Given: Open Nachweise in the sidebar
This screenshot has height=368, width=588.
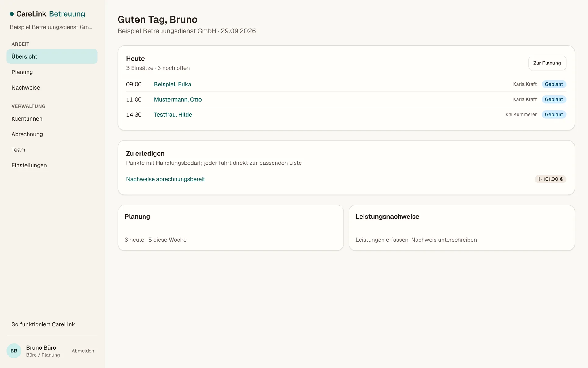Looking at the screenshot, I should click(x=52, y=88).
